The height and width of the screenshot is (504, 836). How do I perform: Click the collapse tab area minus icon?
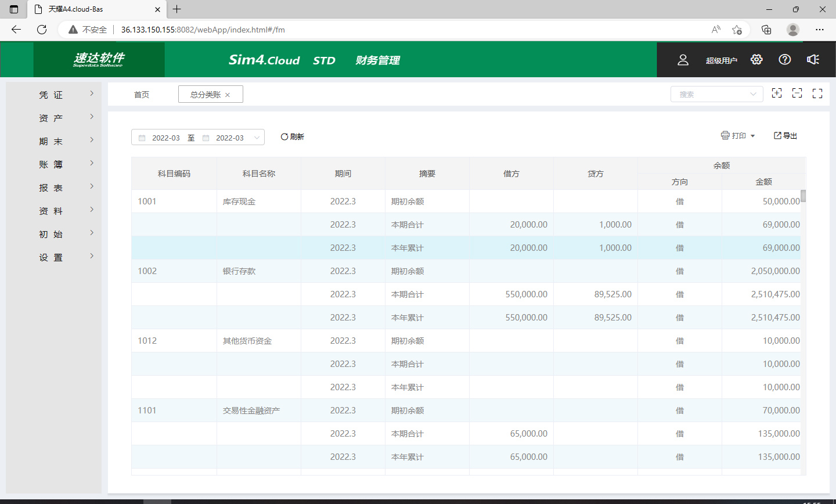tap(797, 93)
